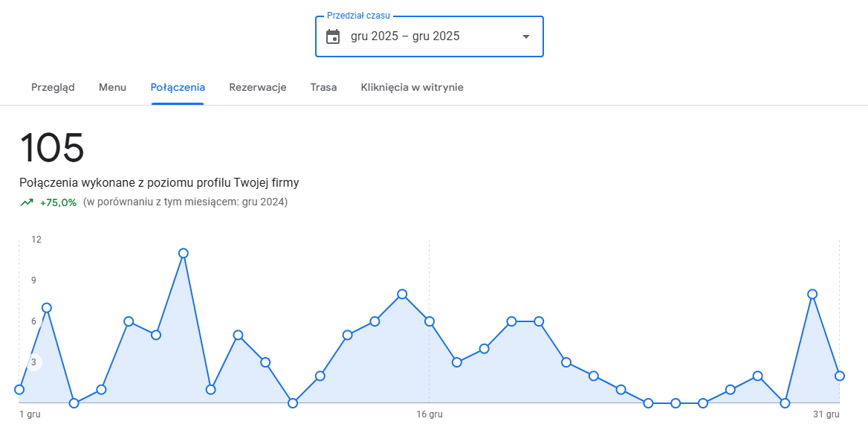
Task: Go to the Rezerwacje tab
Action: pos(258,87)
